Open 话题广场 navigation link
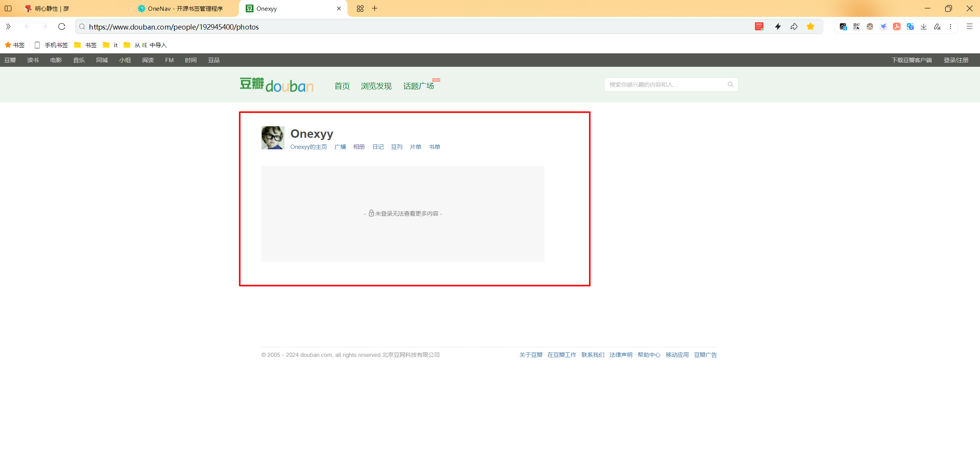Viewport: 980px width, 472px height. click(419, 86)
